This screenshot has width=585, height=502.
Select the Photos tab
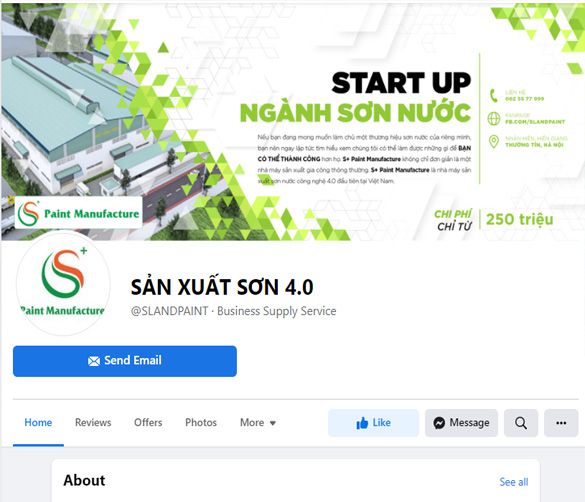pyautogui.click(x=201, y=423)
